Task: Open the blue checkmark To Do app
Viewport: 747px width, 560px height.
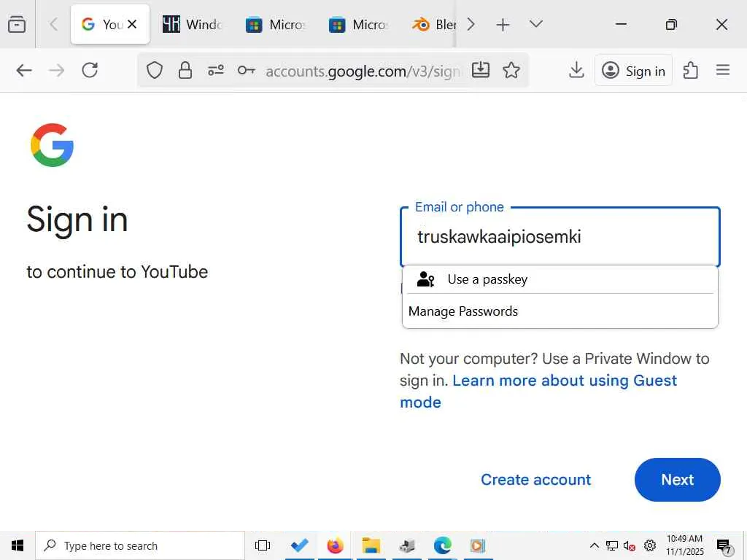Action: pos(300,545)
